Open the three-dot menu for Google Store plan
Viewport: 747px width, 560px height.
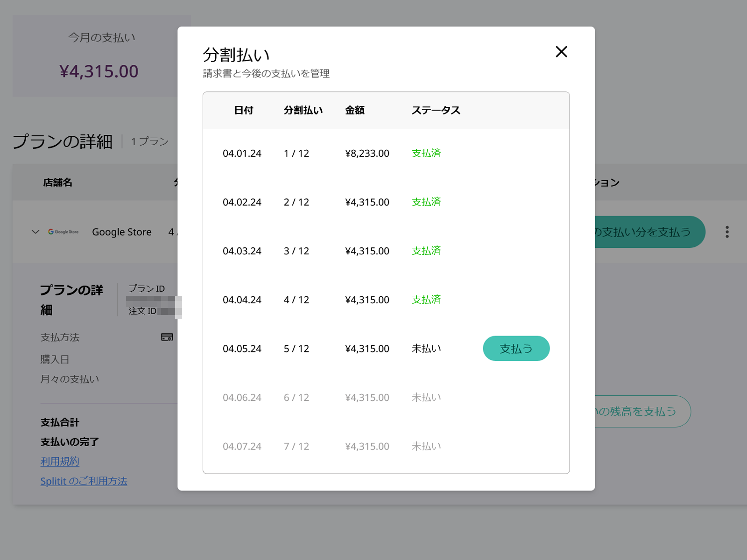click(727, 232)
